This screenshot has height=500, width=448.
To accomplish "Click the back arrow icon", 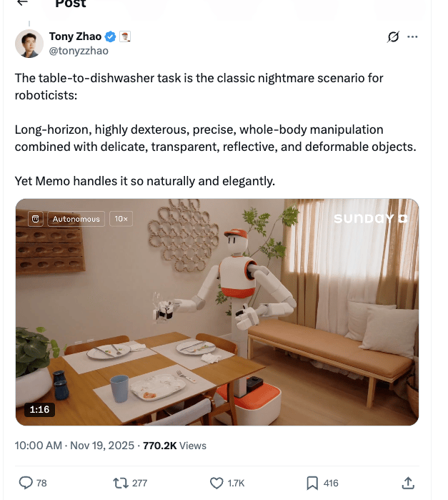I will click(x=22, y=3).
